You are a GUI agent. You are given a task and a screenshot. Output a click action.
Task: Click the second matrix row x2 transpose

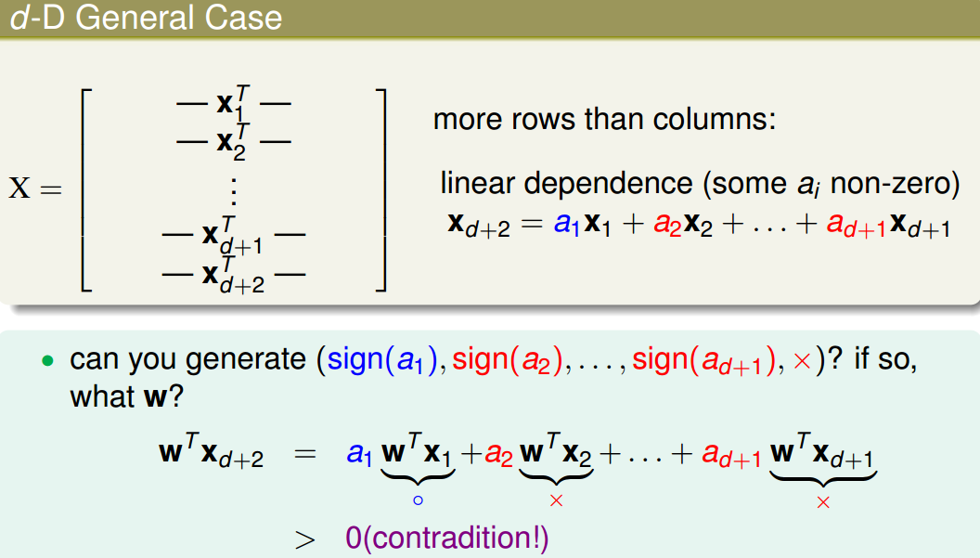pyautogui.click(x=234, y=142)
